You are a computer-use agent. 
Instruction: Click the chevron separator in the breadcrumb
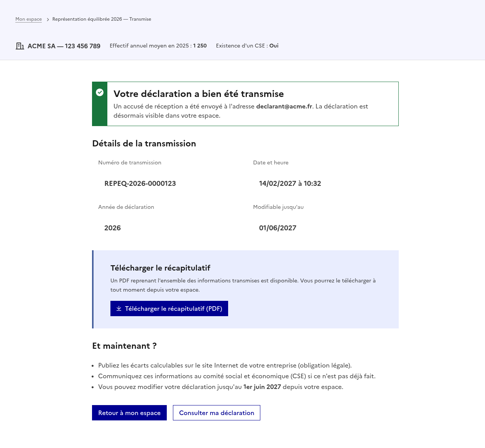pos(47,19)
